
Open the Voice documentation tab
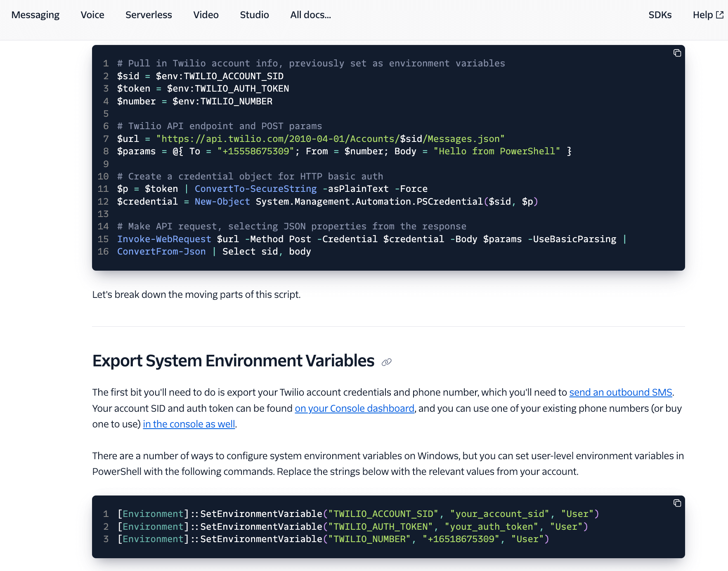coord(92,15)
